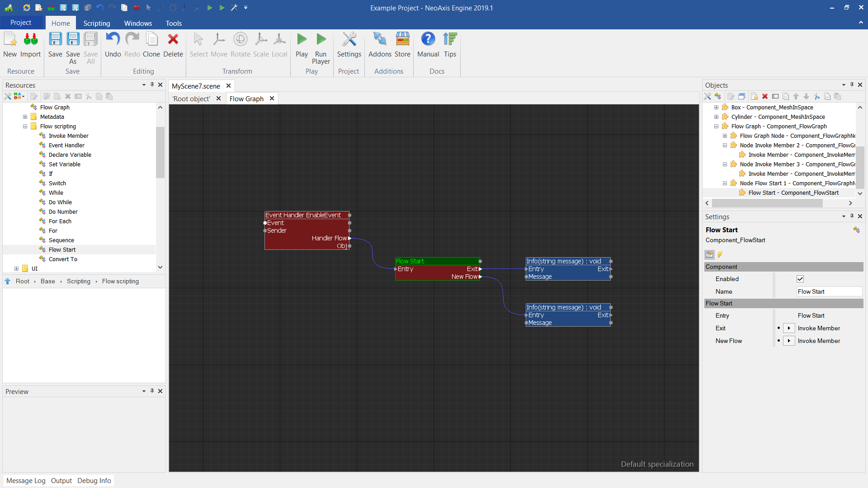Uncheck the Enabled checkbox
The image size is (868, 488).
800,279
